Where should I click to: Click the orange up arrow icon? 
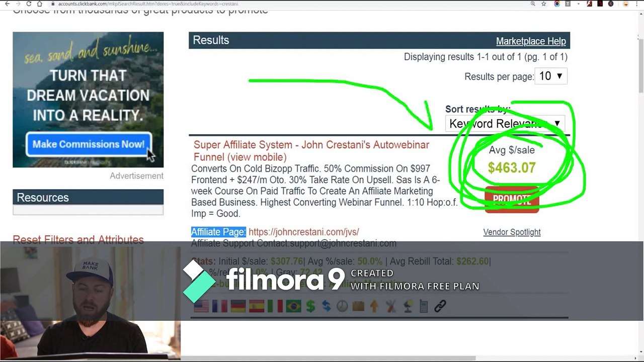(374, 306)
